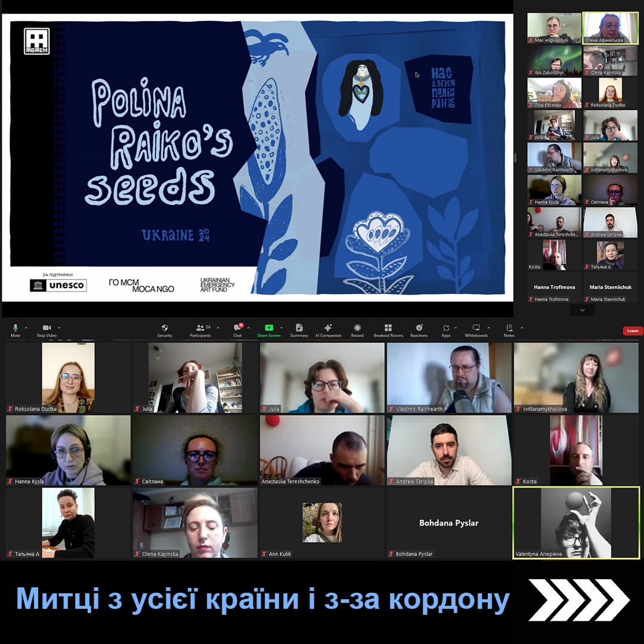Open the Participants panel
This screenshot has width=644, height=644.
point(200,329)
